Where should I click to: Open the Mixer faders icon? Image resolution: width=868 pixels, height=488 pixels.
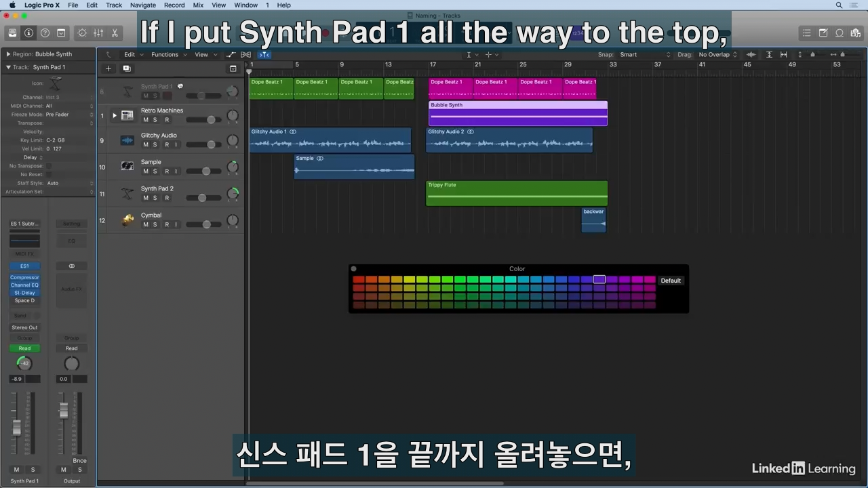click(98, 33)
